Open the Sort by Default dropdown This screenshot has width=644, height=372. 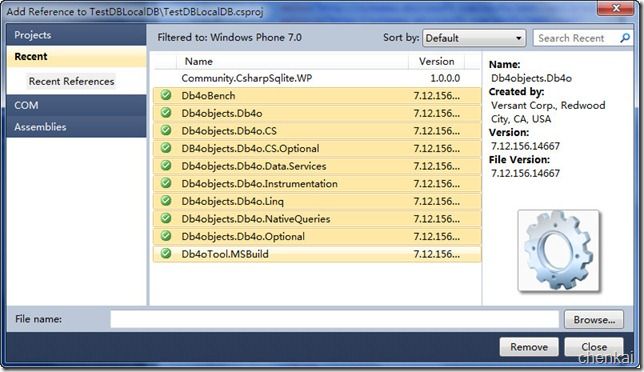click(x=474, y=38)
